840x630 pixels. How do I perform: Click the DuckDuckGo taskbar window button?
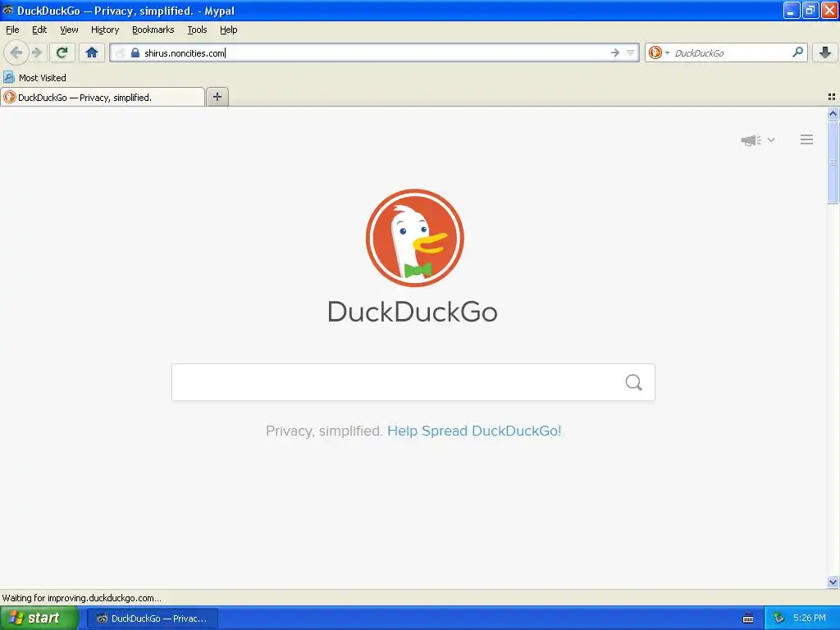153,619
